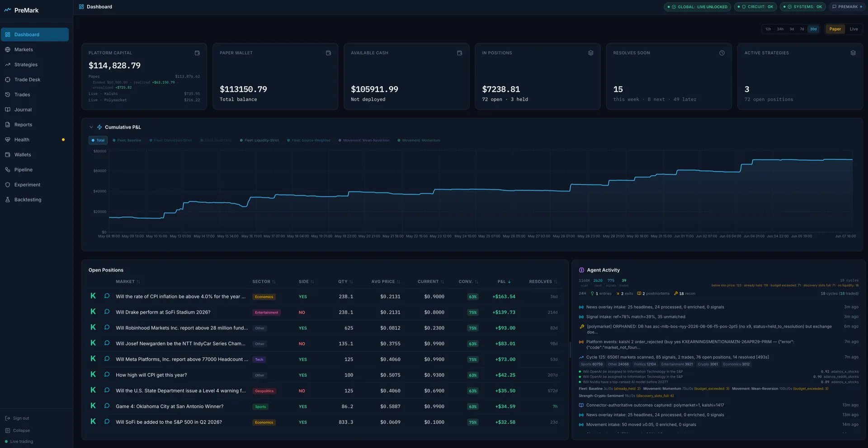868x448 pixels.
Task: Sort open positions by Qty column
Action: pos(345,282)
